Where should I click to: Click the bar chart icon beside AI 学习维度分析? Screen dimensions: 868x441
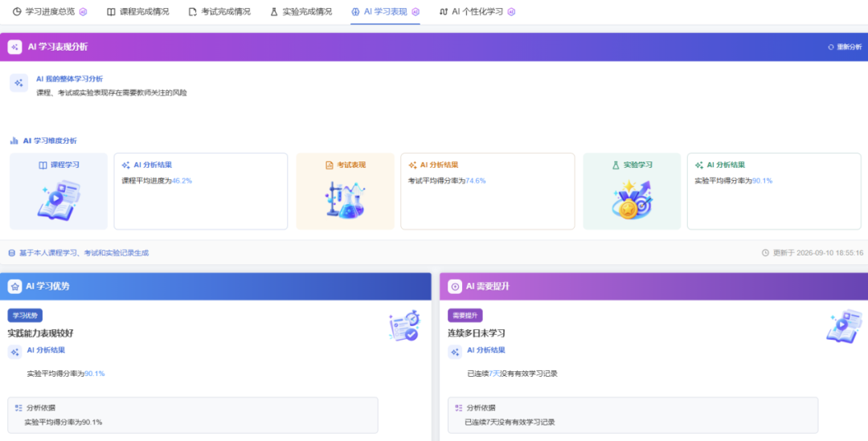click(14, 141)
